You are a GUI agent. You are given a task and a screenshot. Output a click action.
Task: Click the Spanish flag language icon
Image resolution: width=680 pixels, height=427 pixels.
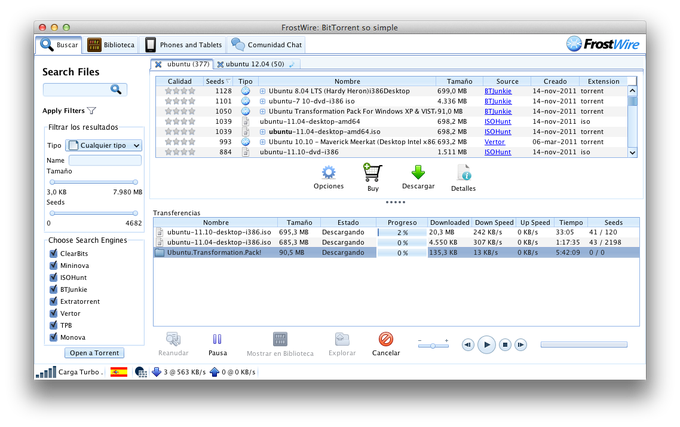118,372
